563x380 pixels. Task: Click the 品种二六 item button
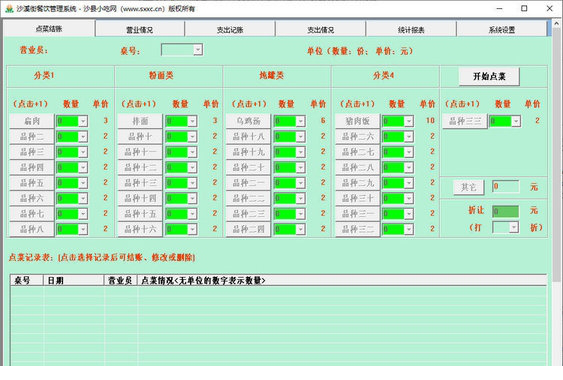(x=358, y=136)
